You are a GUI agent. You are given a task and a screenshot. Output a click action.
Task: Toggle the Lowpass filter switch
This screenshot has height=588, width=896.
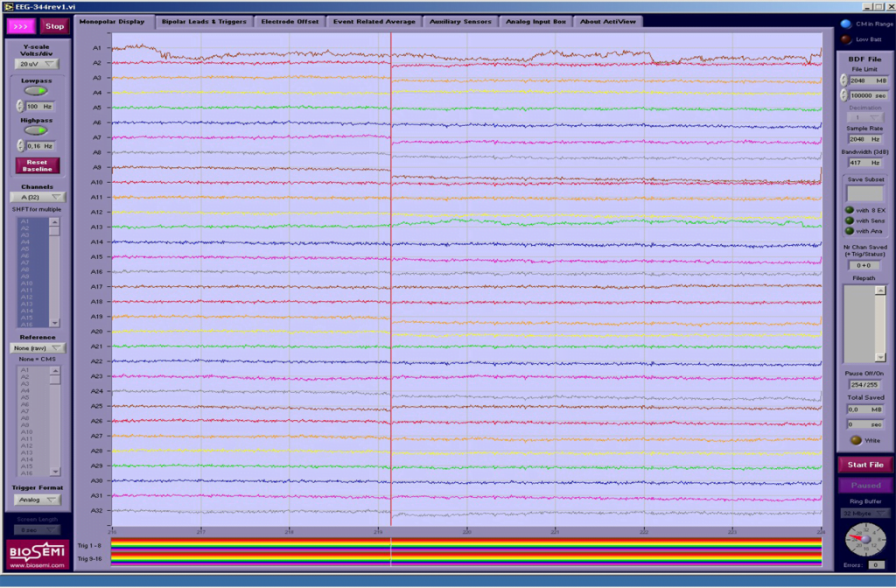point(36,91)
